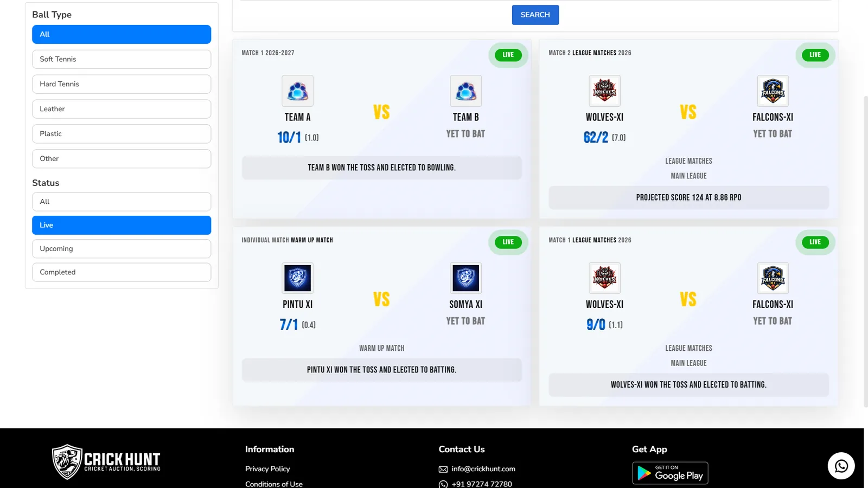The image size is (868, 488).
Task: Select Soft Tennis ball type filter
Action: [x=122, y=59]
